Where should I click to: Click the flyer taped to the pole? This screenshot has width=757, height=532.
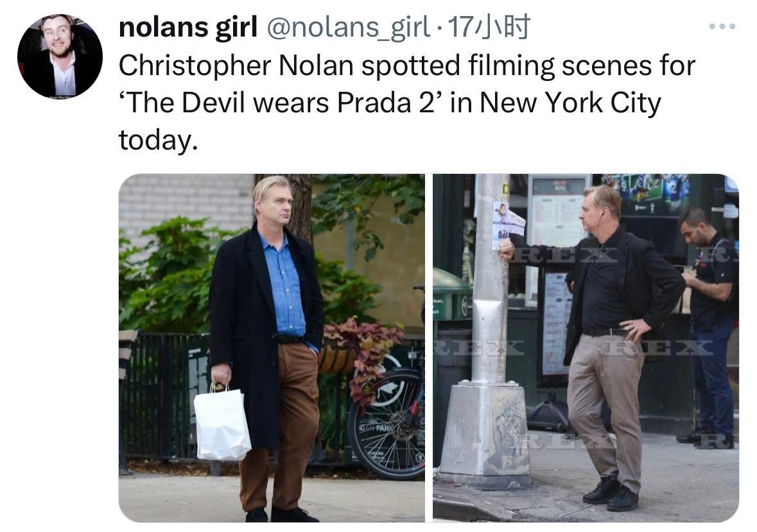click(x=508, y=225)
